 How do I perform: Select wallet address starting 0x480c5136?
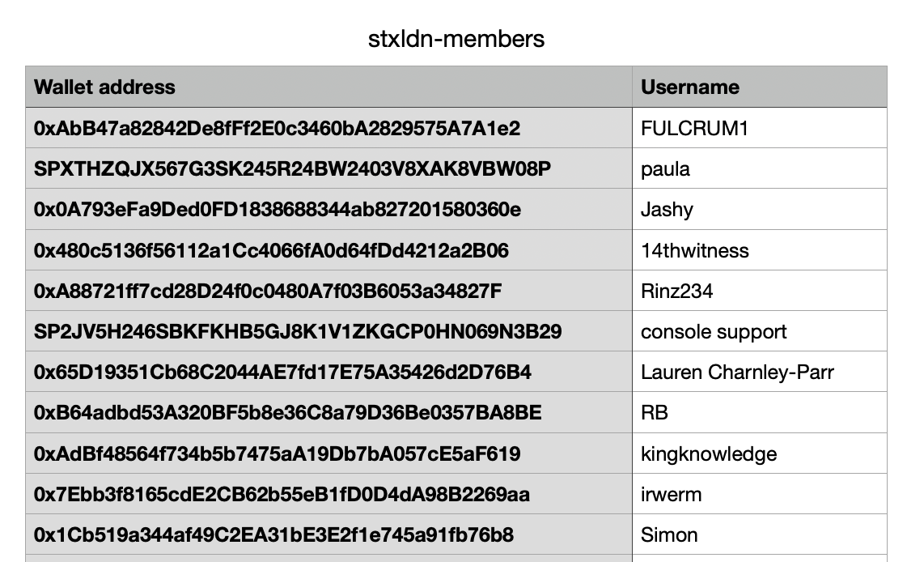[271, 251]
